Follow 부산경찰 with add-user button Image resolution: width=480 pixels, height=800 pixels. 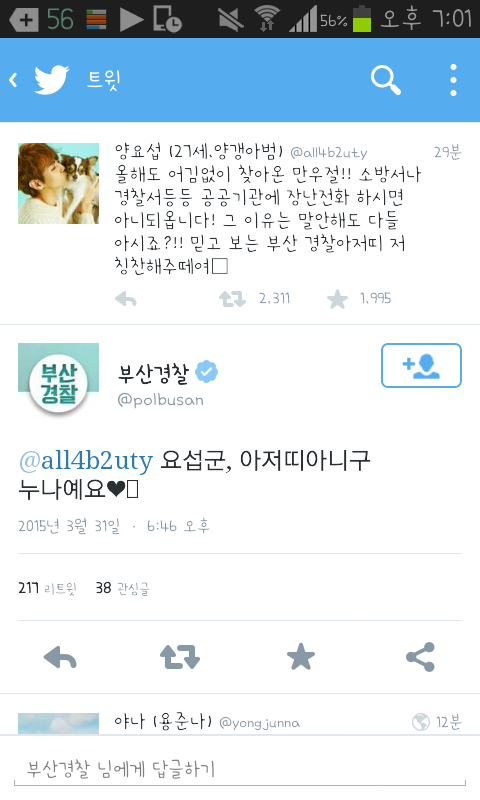coord(421,365)
